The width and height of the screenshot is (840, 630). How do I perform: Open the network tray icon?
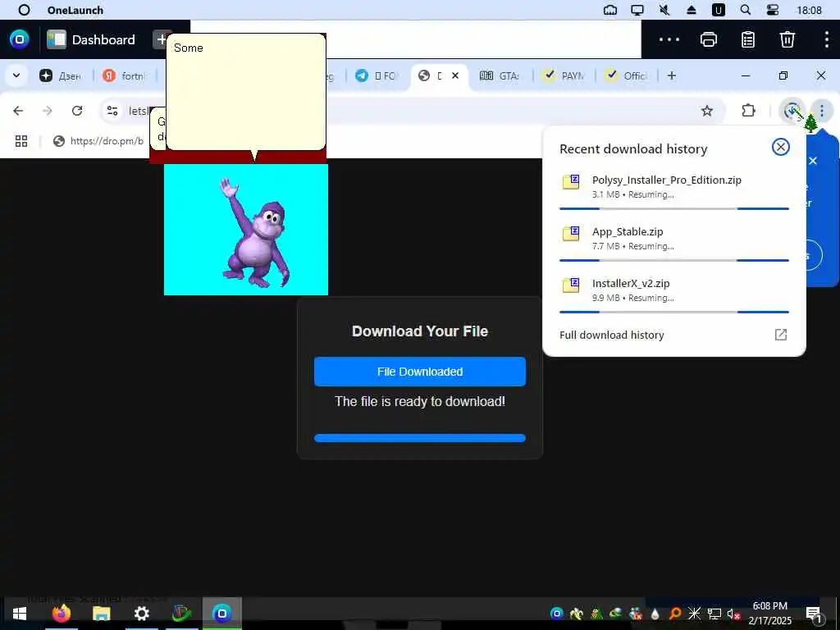[714, 614]
